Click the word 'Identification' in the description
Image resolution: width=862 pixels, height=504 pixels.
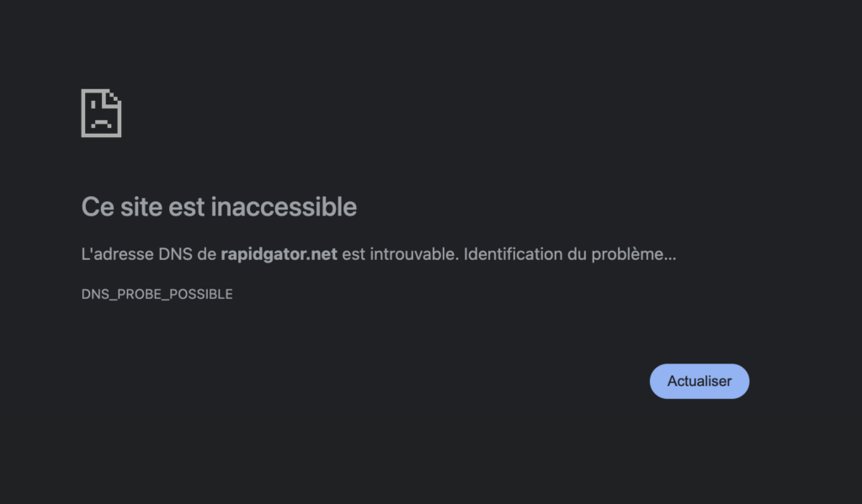tap(513, 254)
